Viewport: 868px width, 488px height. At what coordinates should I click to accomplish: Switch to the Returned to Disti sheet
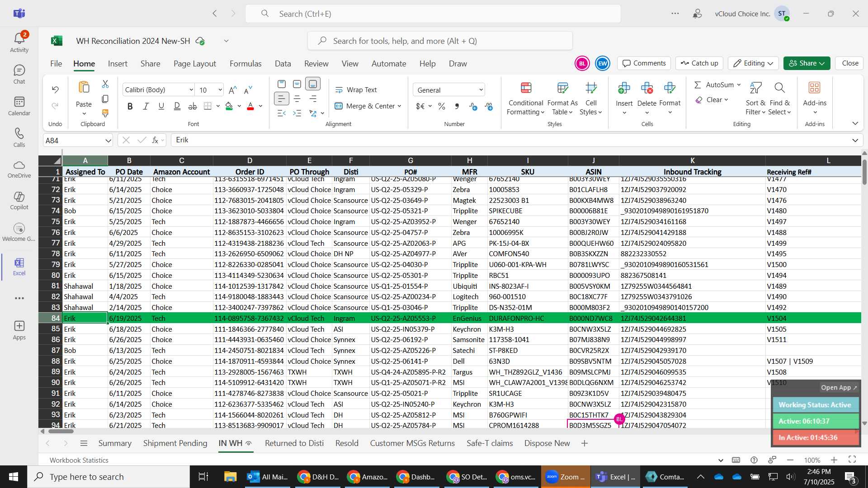294,443
